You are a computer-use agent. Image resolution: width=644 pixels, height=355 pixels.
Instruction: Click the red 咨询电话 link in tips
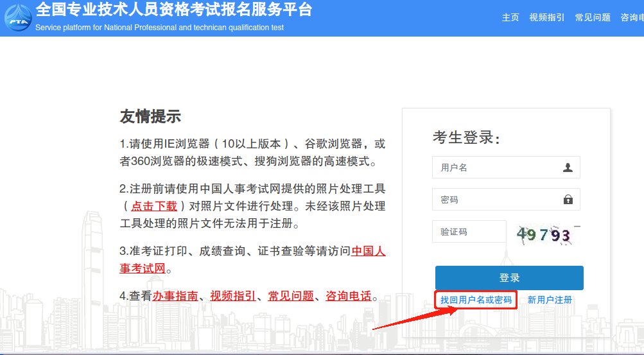click(349, 296)
